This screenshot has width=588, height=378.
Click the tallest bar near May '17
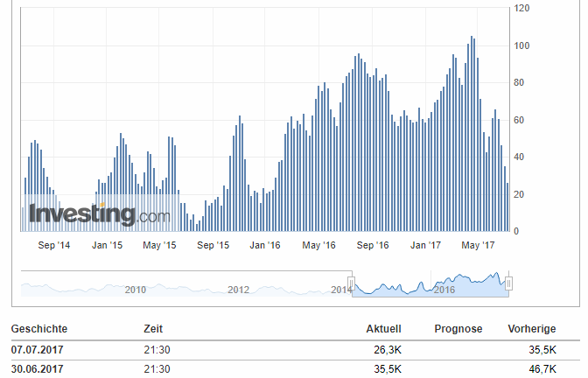pos(472,134)
